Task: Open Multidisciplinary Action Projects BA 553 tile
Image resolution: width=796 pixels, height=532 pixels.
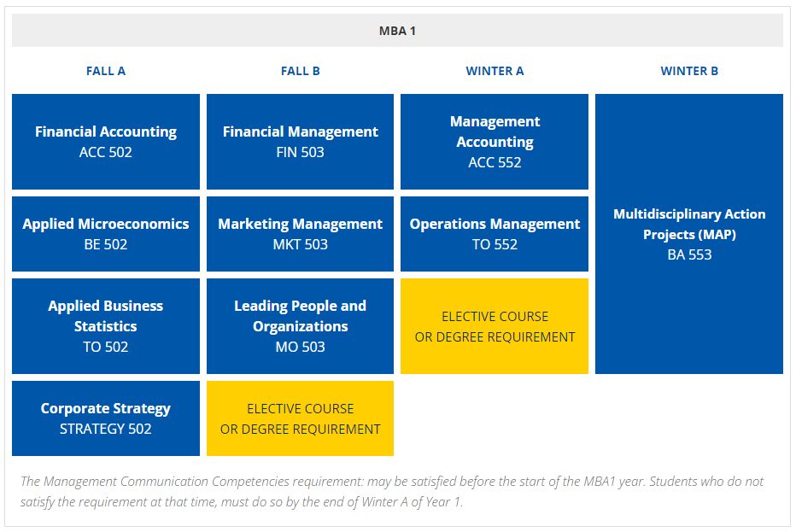Action: tap(689, 234)
